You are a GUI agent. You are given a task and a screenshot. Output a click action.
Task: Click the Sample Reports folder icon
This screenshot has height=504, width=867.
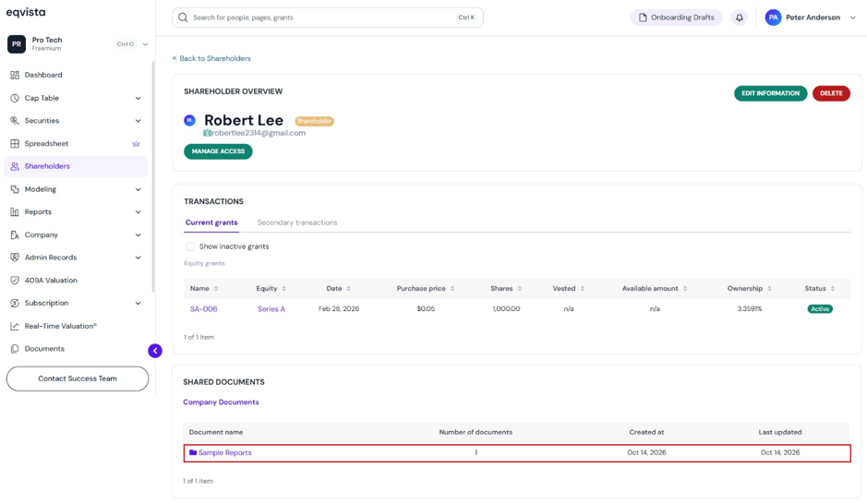193,452
